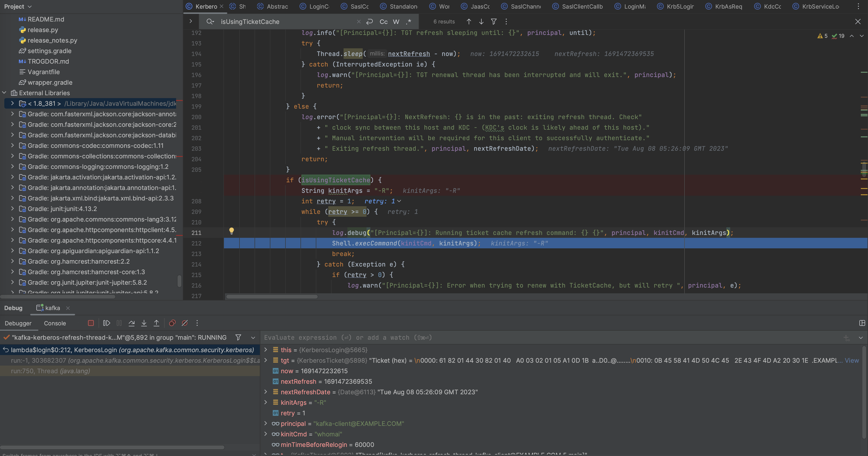Close the Kerberos editor tab
Viewport: 868px width, 456px height.
(x=221, y=6)
